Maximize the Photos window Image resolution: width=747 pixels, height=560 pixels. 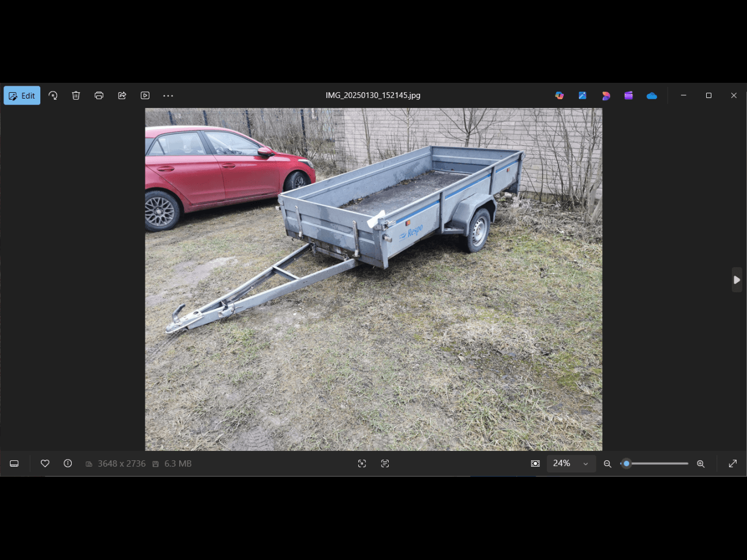(708, 96)
